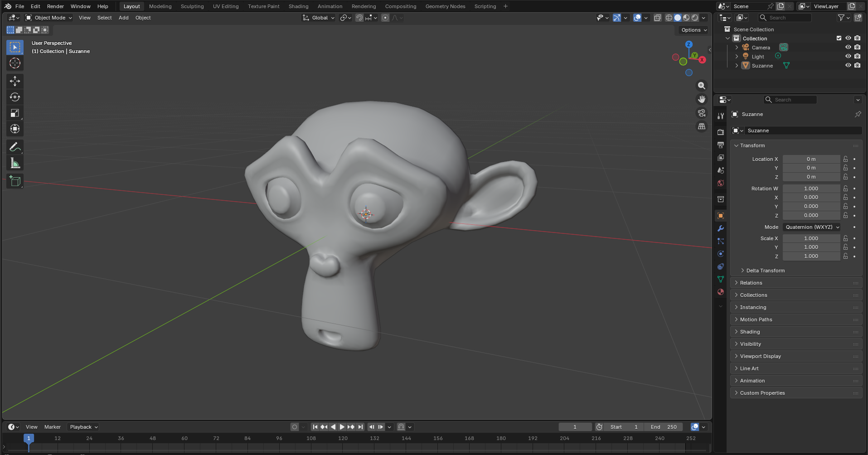Open the Tool properties tab
Screen dimensions: 868x455
click(721, 116)
